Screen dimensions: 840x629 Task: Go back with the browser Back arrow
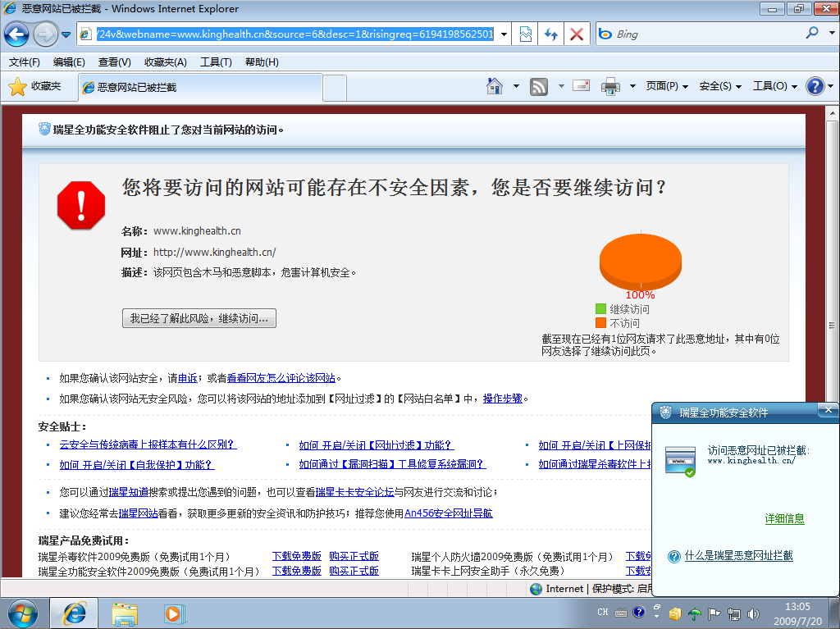click(x=16, y=34)
